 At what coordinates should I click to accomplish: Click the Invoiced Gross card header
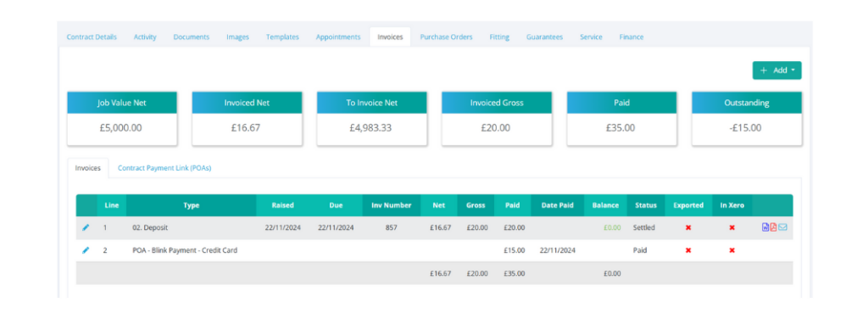(x=497, y=103)
